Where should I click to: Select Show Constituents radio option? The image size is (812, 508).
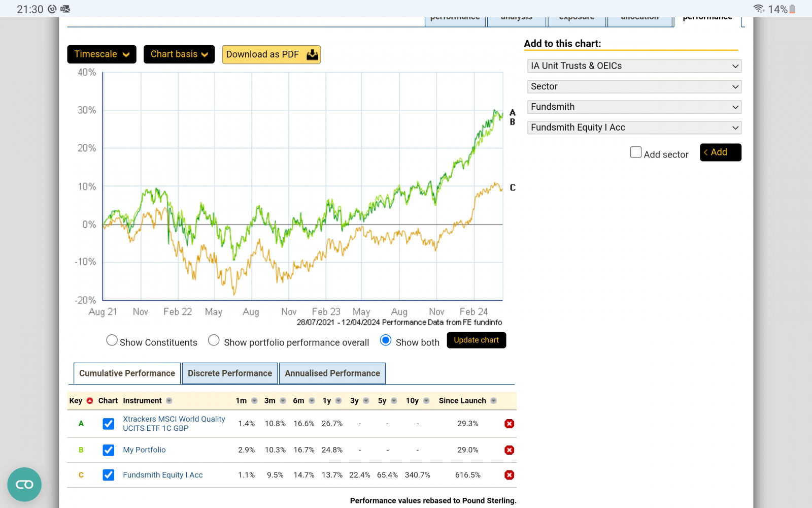click(x=112, y=340)
